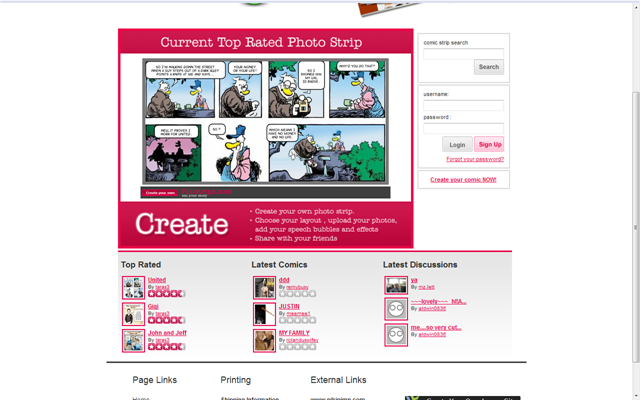This screenshot has height=400, width=640.
Task: Click the author link under ya discussion
Action: point(426,287)
